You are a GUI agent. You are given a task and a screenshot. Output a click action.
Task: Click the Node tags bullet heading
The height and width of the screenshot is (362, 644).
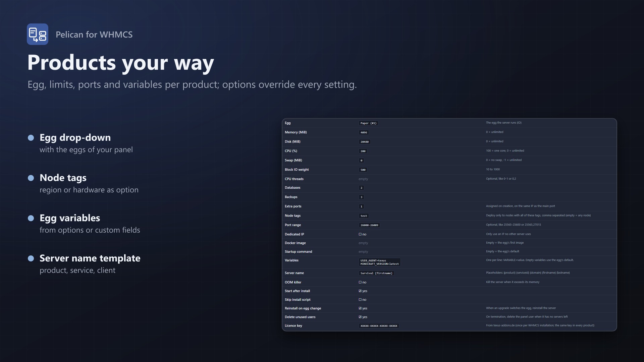[63, 178]
